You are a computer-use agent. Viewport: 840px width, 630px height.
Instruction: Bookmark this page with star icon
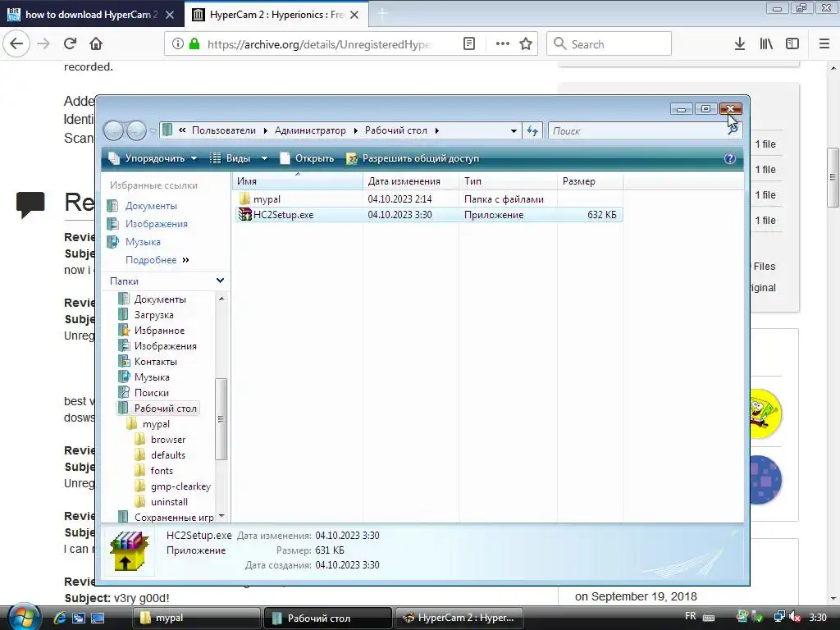(526, 44)
